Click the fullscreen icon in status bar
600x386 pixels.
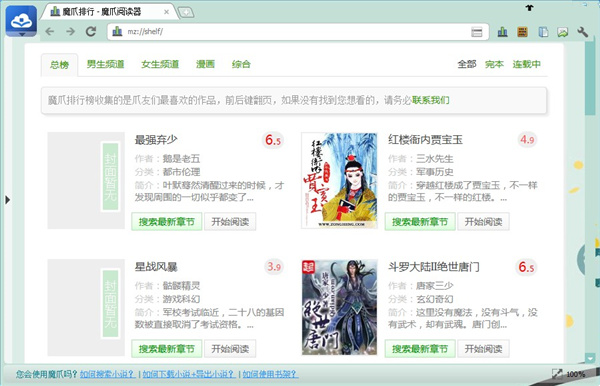[557, 374]
